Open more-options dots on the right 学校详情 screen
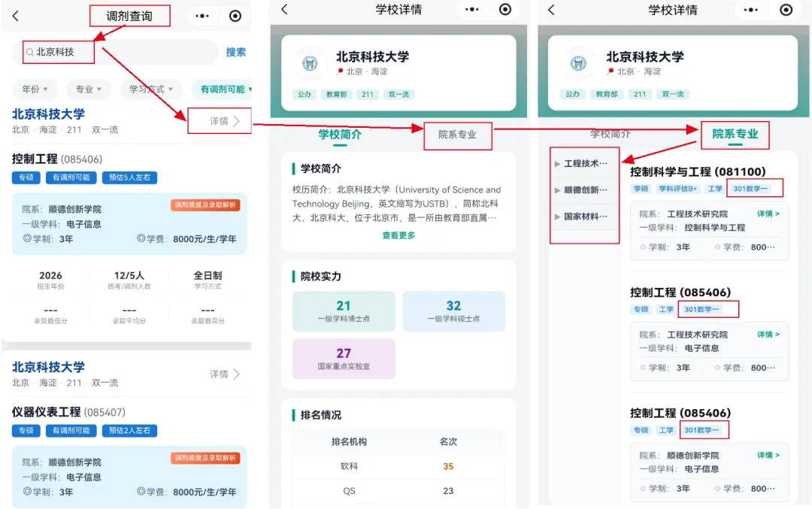This screenshot has height=509, width=812. click(750, 10)
